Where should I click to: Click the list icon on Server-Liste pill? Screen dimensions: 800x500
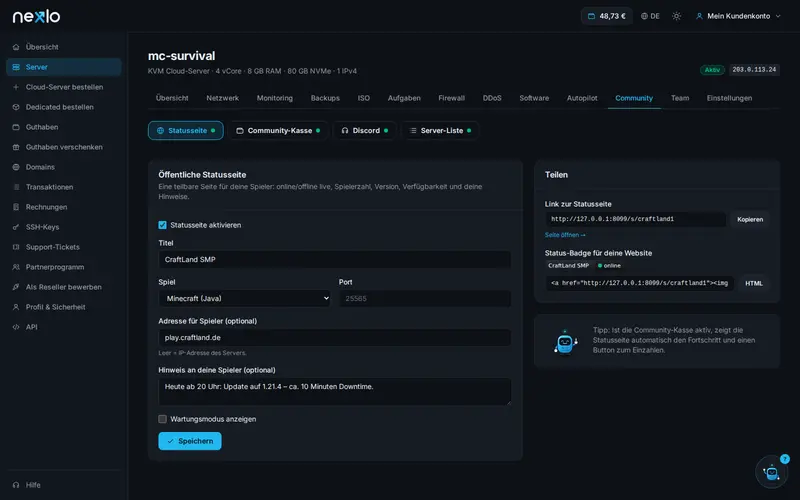tap(413, 131)
